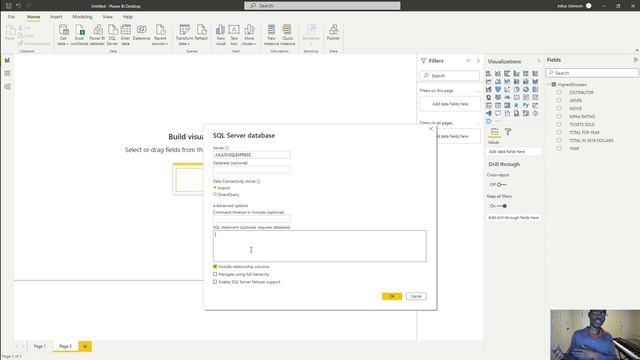640x360 pixels.
Task: Switch to the View ribbon tab
Action: [x=107, y=17]
